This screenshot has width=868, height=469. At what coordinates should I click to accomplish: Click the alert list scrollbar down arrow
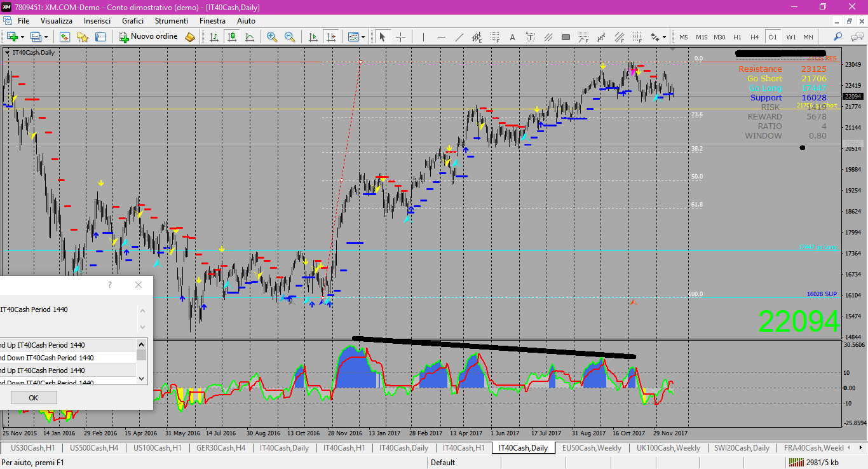click(x=142, y=379)
